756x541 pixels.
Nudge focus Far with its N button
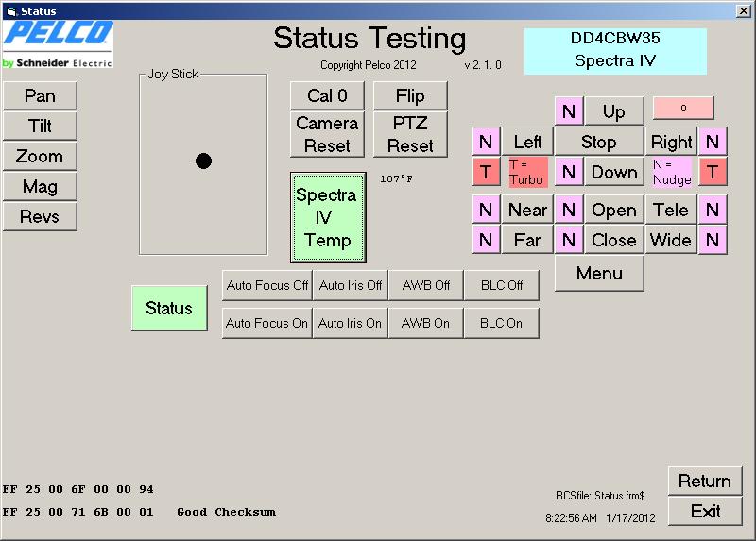coord(486,240)
